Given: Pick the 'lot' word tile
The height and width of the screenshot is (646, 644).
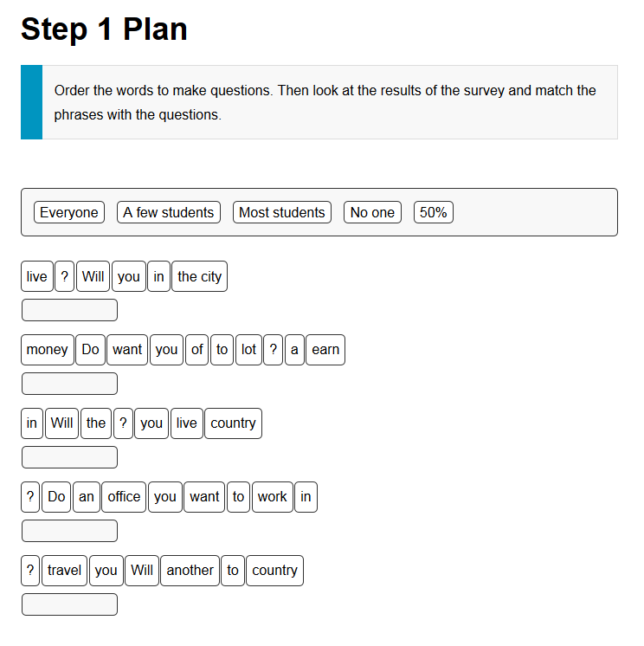Looking at the screenshot, I should 248,350.
